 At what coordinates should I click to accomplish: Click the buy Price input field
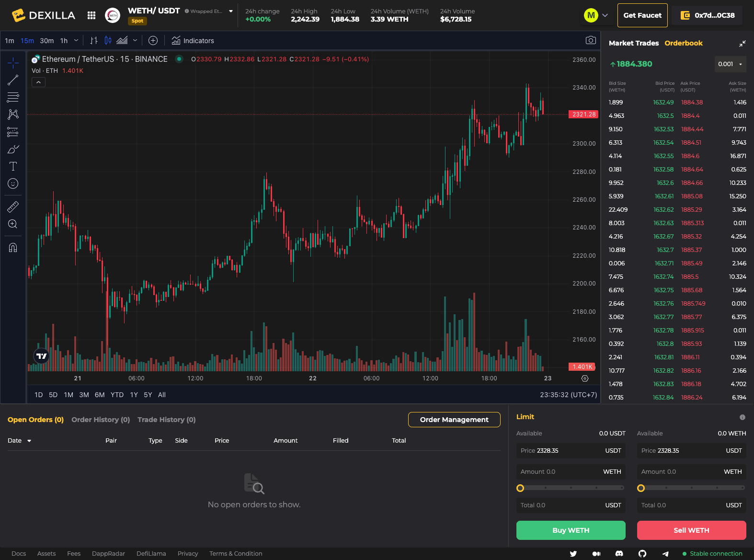coord(571,451)
